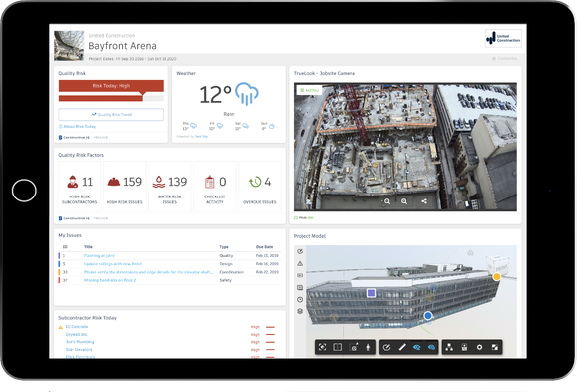Select the measure ruler tool

(402, 347)
